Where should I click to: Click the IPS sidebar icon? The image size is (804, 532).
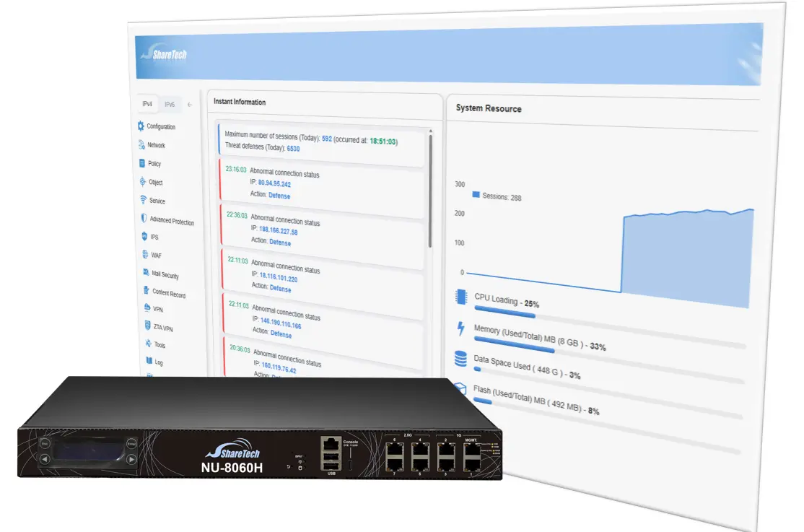click(144, 236)
